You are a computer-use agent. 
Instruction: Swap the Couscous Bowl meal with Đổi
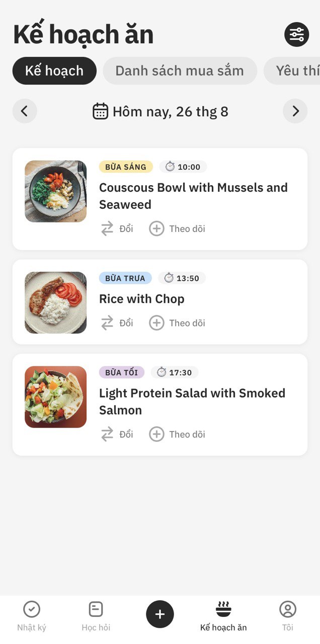click(117, 229)
